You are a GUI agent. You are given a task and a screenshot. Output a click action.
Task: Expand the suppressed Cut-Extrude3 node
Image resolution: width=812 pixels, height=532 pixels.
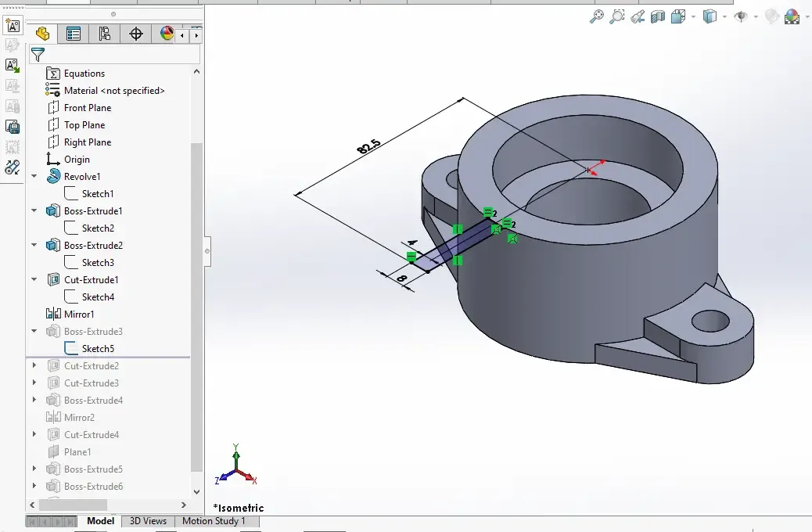click(x=34, y=383)
